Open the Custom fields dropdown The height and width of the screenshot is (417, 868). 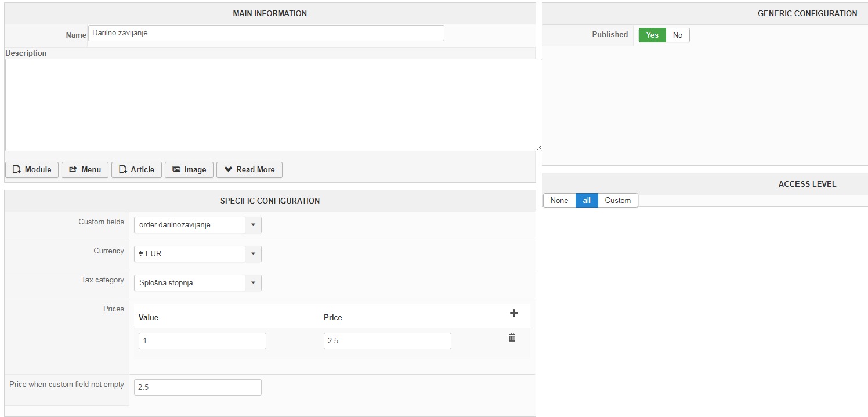coord(197,225)
